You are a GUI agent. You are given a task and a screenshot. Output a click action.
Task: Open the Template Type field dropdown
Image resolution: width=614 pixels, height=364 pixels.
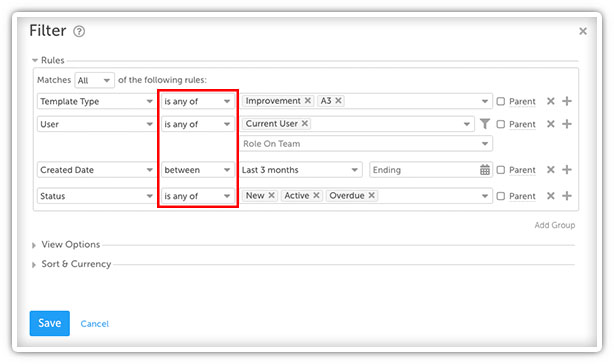[x=96, y=101]
